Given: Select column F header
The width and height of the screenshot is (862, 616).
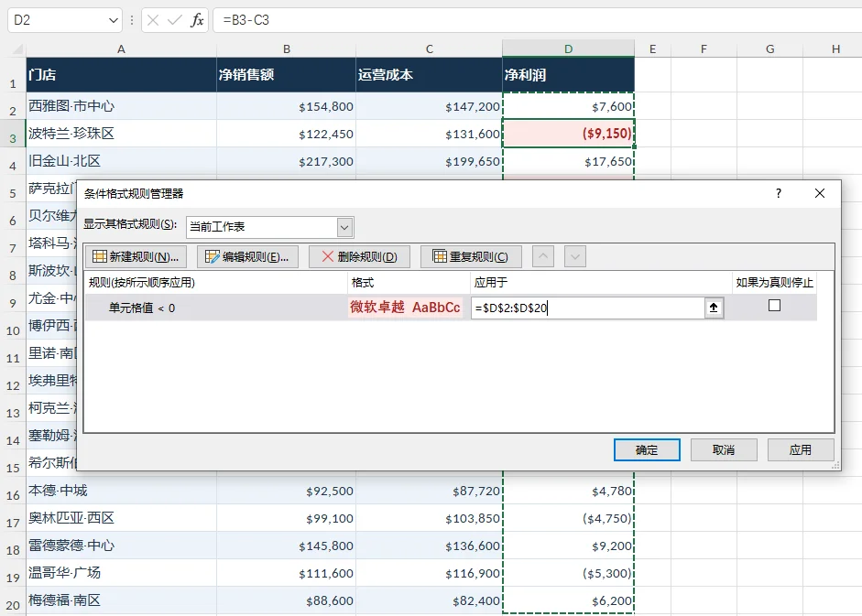Looking at the screenshot, I should 704,49.
